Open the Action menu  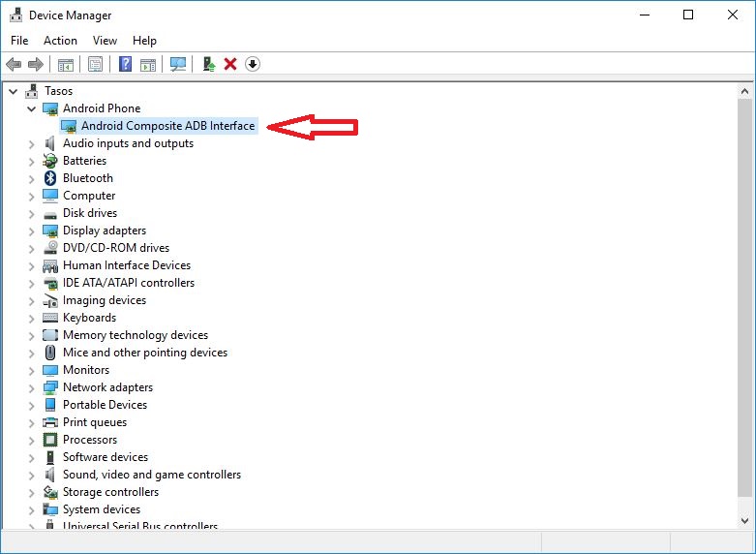(60, 41)
